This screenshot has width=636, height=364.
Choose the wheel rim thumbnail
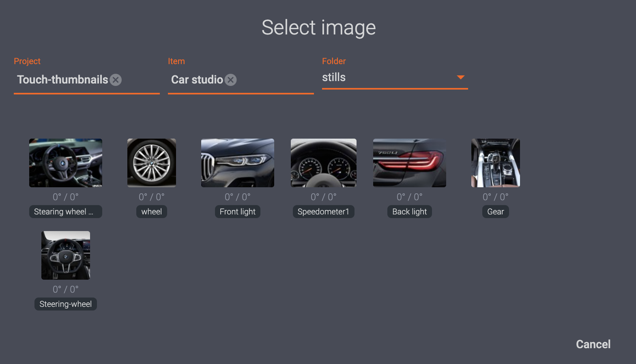(152, 163)
